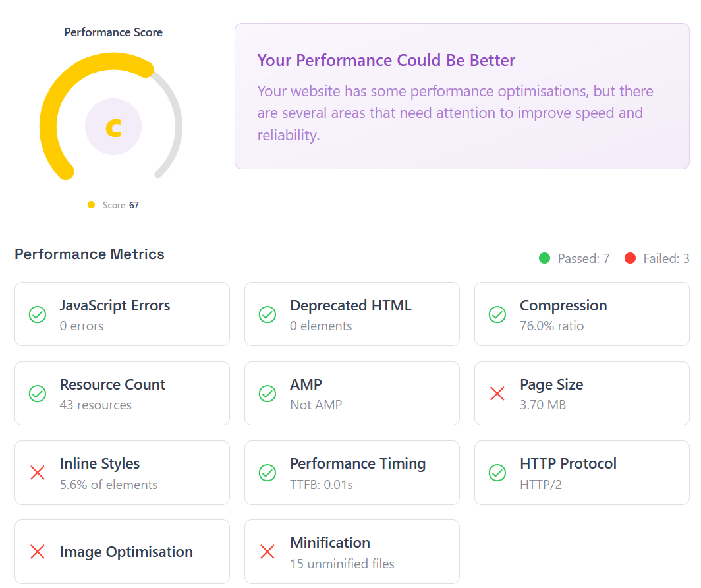Viewport: 701px width, 588px height.
Task: Click the Your Performance Could Be Better heading
Action: point(386,61)
